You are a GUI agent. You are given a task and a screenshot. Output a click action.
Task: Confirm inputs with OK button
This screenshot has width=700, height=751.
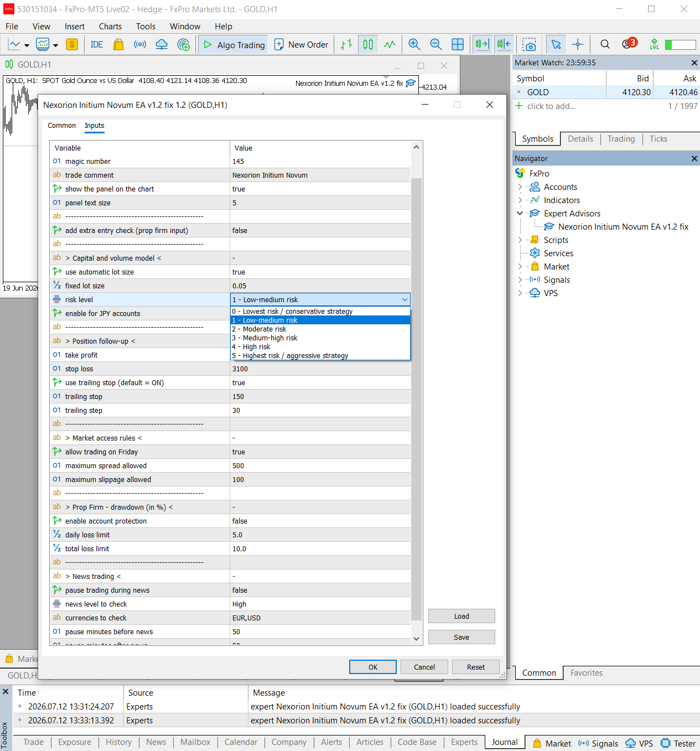coord(373,667)
